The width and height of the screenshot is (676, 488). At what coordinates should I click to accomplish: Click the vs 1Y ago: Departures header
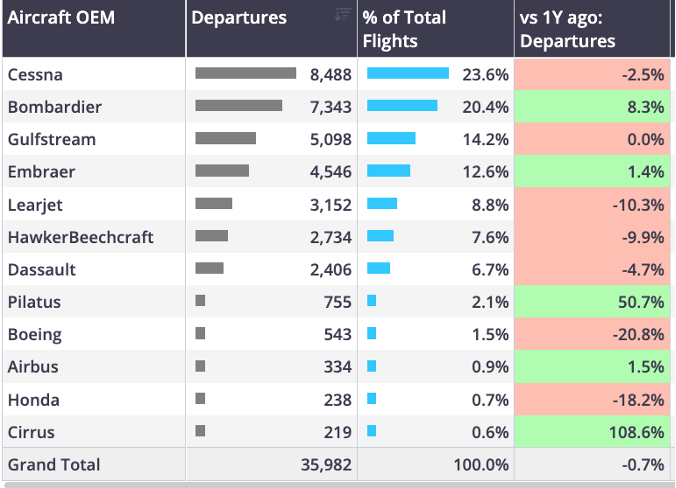coord(568,29)
